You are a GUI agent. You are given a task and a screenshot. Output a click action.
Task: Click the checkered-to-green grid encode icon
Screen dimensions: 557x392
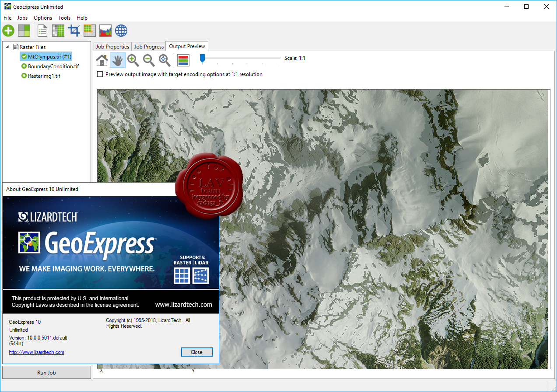click(58, 31)
